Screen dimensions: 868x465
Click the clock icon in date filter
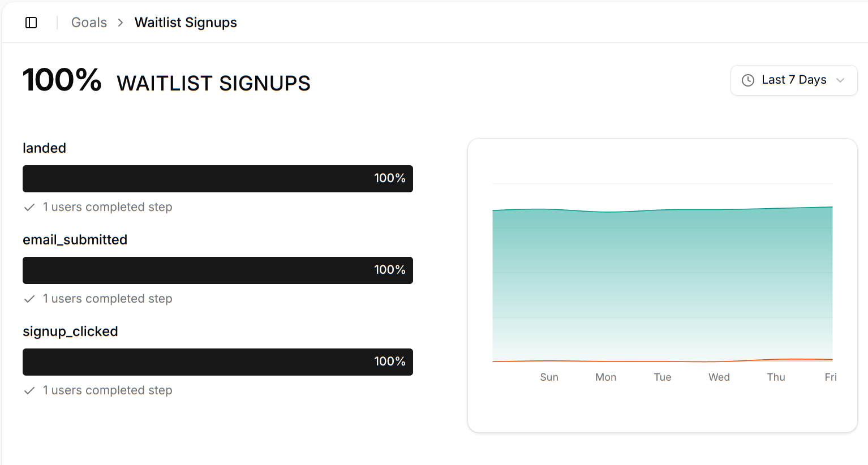tap(747, 80)
